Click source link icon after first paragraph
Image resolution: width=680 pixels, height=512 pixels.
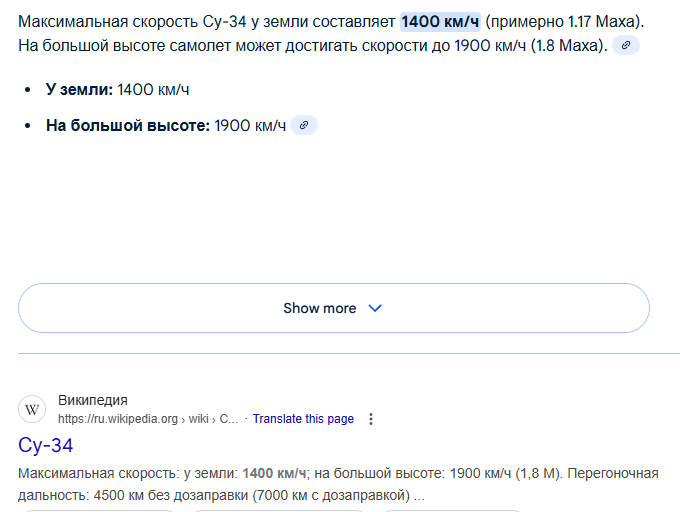(x=626, y=45)
